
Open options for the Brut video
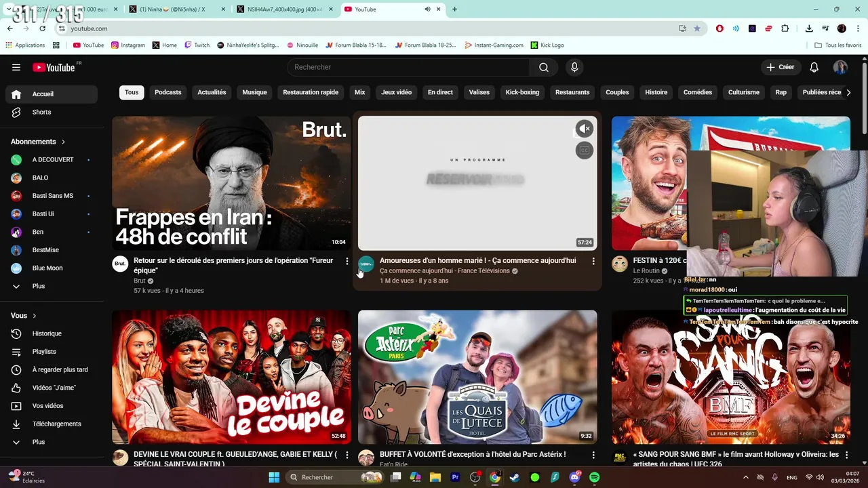point(347,261)
